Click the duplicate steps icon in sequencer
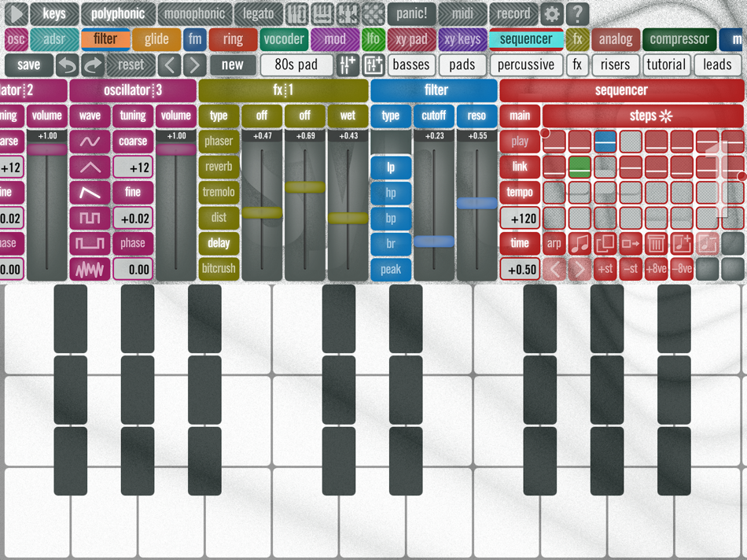The image size is (747, 560). click(x=605, y=244)
